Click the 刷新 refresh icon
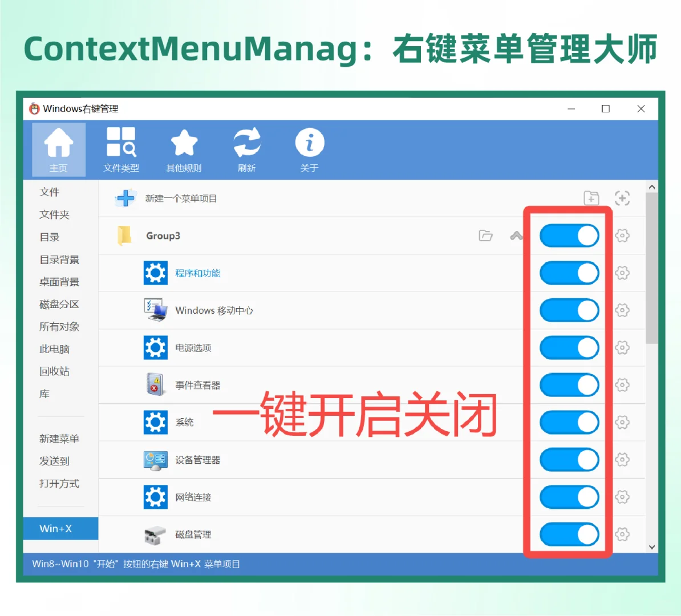The height and width of the screenshot is (616, 681). (246, 149)
